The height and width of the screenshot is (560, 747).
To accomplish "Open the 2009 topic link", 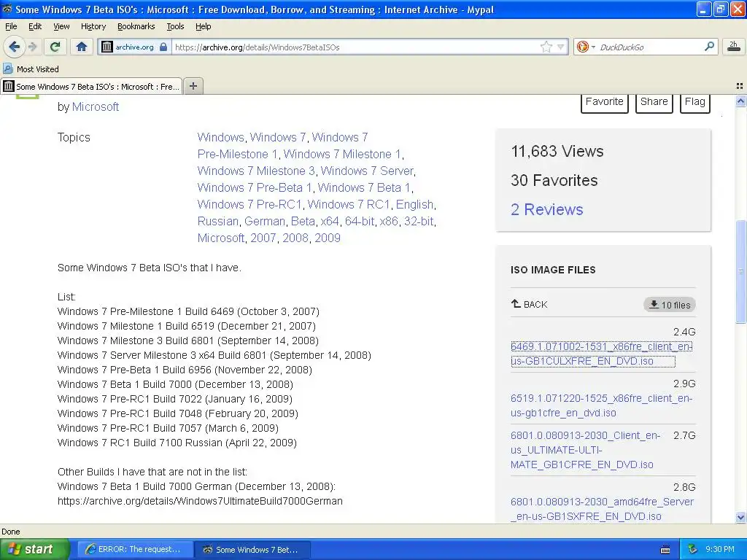I will [x=328, y=238].
